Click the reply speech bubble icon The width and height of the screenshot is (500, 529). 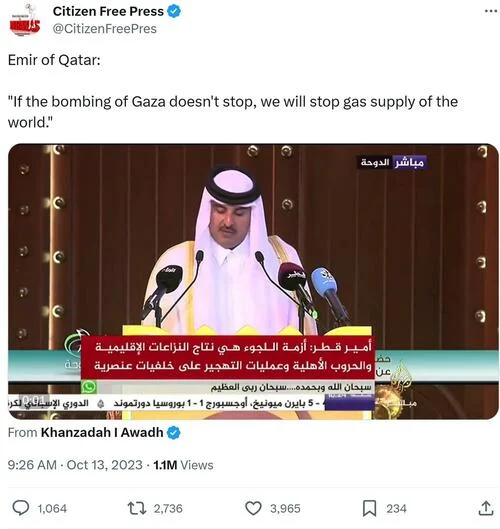(21, 508)
